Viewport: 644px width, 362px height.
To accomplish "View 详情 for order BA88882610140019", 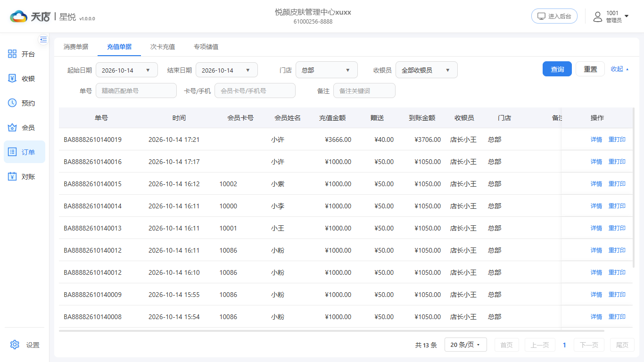I will (x=596, y=140).
